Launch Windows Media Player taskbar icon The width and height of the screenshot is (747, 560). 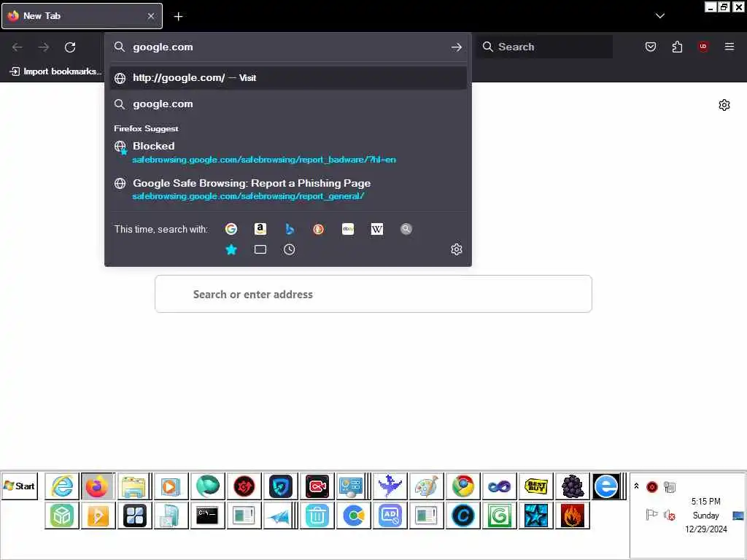tap(171, 486)
